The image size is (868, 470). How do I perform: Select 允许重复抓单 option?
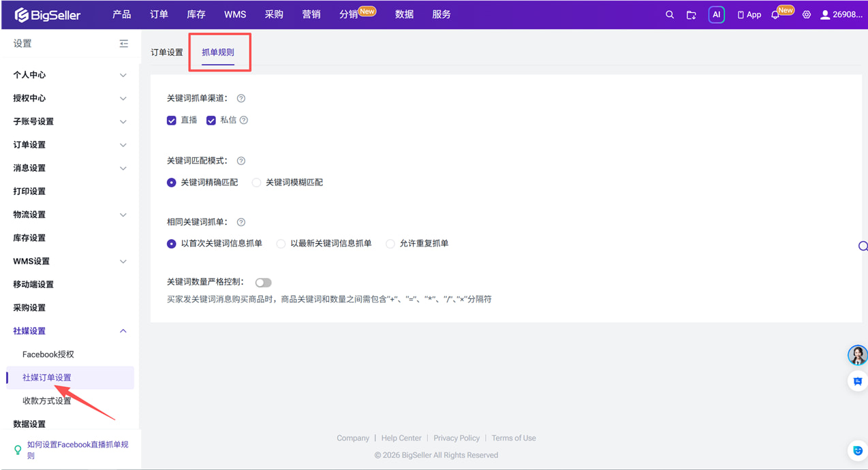pos(390,244)
